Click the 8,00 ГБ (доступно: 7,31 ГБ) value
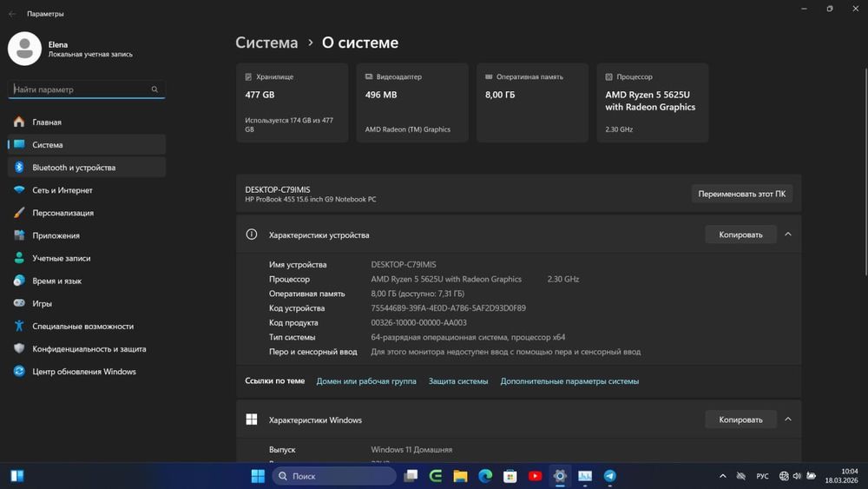The height and width of the screenshot is (489, 868). tap(418, 294)
